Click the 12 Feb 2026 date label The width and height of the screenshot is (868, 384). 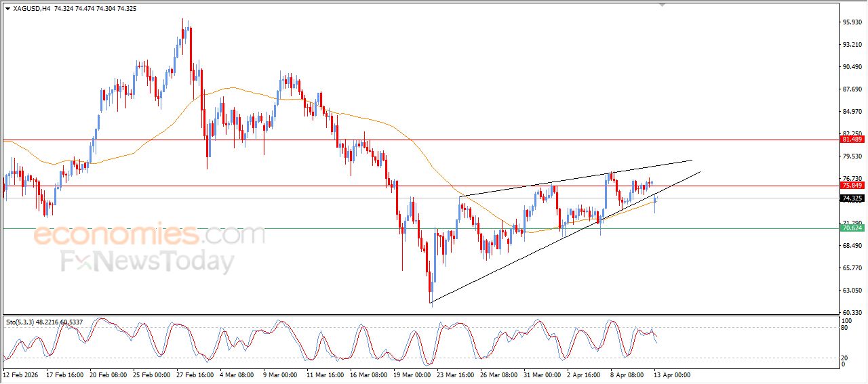tap(22, 374)
